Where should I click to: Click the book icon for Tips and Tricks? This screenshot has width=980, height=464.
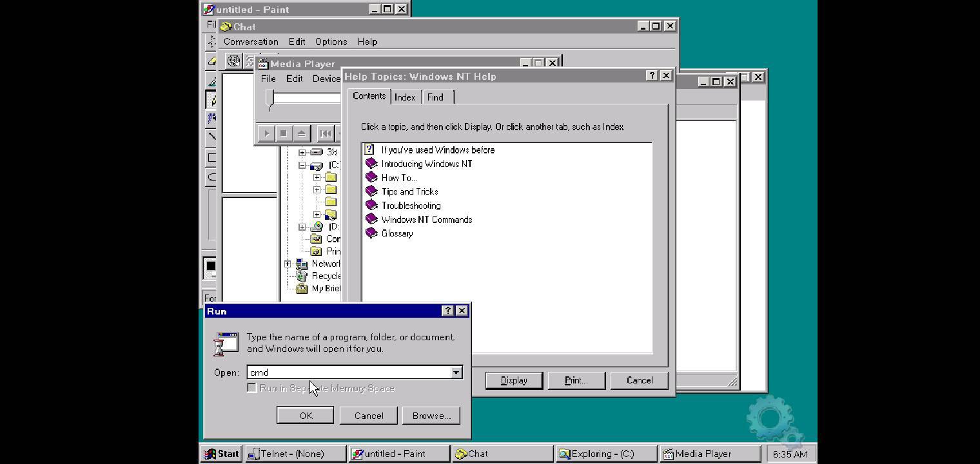click(371, 191)
